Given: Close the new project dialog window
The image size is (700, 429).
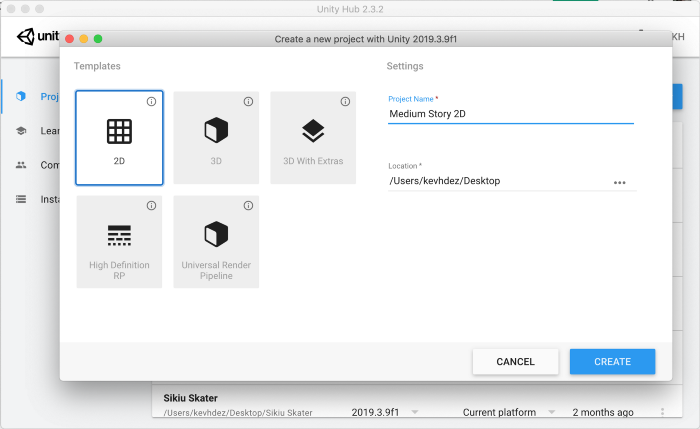Looking at the screenshot, I should [70, 39].
